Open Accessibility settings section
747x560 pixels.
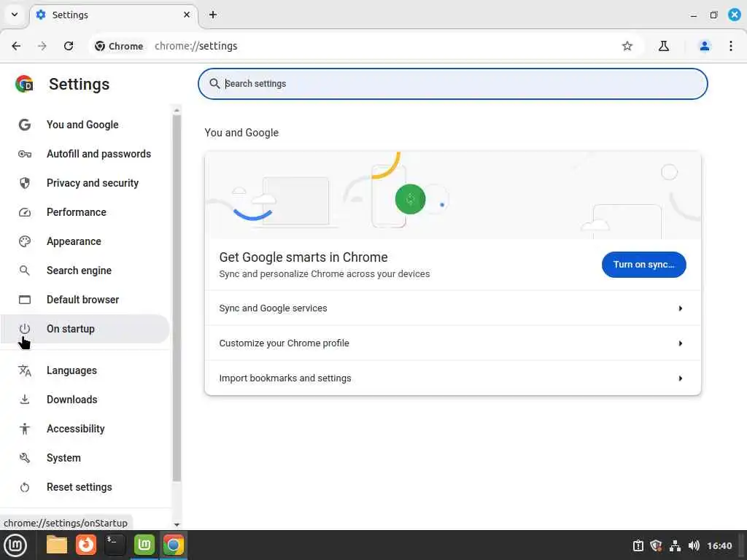coord(85,429)
